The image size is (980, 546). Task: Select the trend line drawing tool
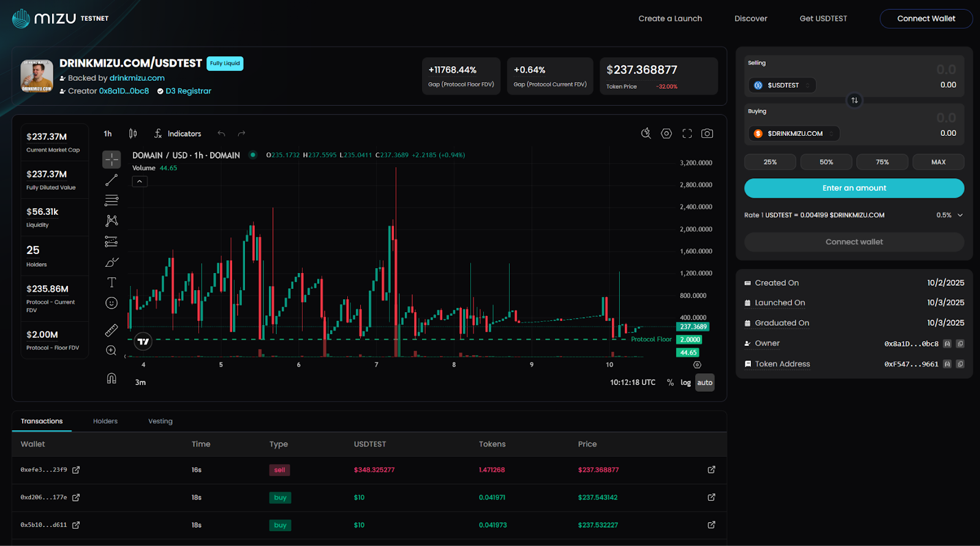pyautogui.click(x=111, y=180)
